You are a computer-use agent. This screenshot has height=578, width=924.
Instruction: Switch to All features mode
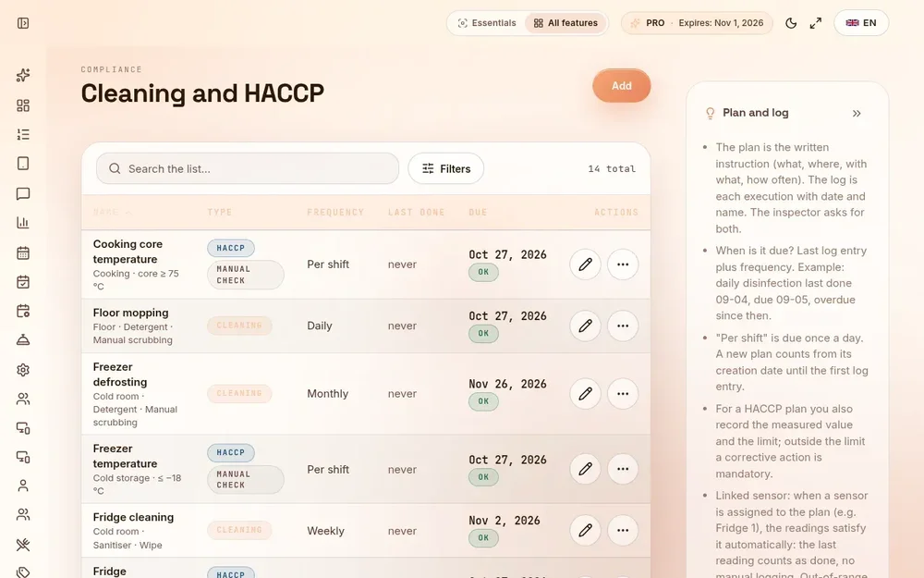coord(565,23)
